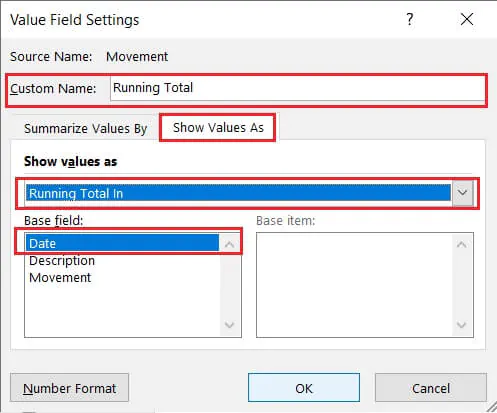Close the Value Field Settings dialog

[467, 19]
